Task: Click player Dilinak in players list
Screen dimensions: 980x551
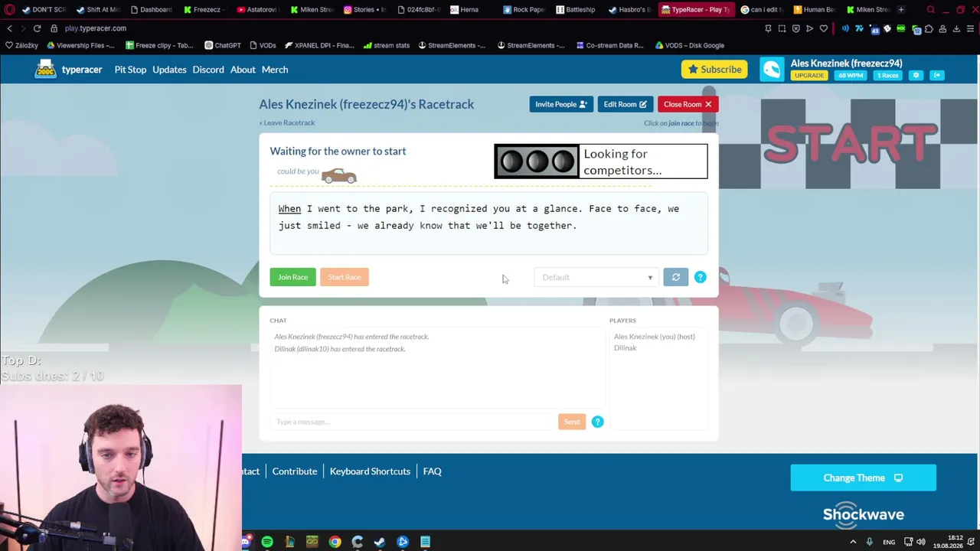Action: coord(626,348)
